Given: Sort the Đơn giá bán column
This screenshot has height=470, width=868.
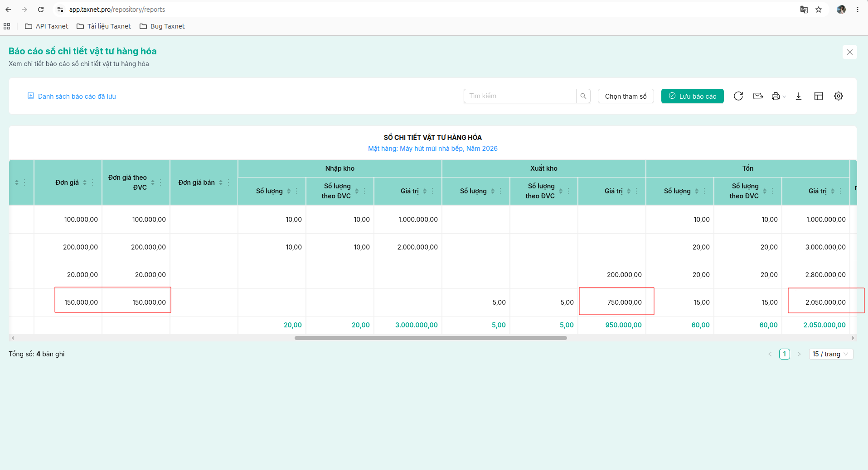Looking at the screenshot, I should 221,182.
